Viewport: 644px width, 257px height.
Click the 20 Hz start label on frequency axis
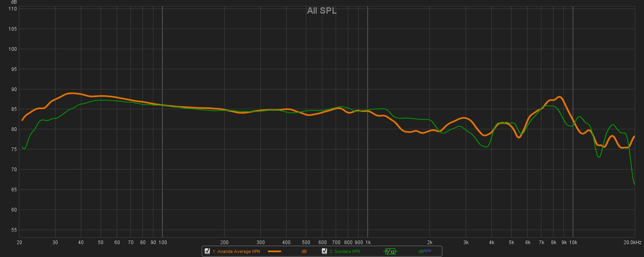pos(19,242)
